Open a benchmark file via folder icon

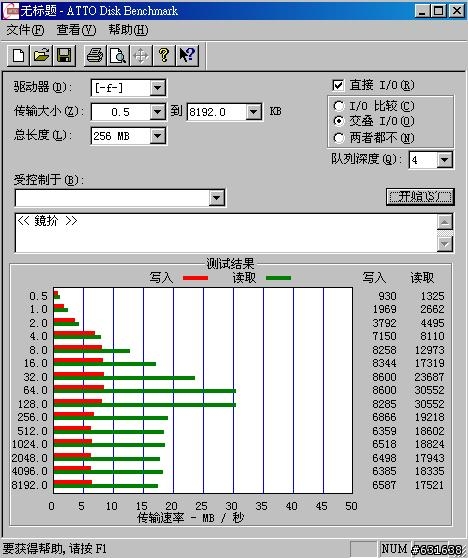tap(41, 56)
